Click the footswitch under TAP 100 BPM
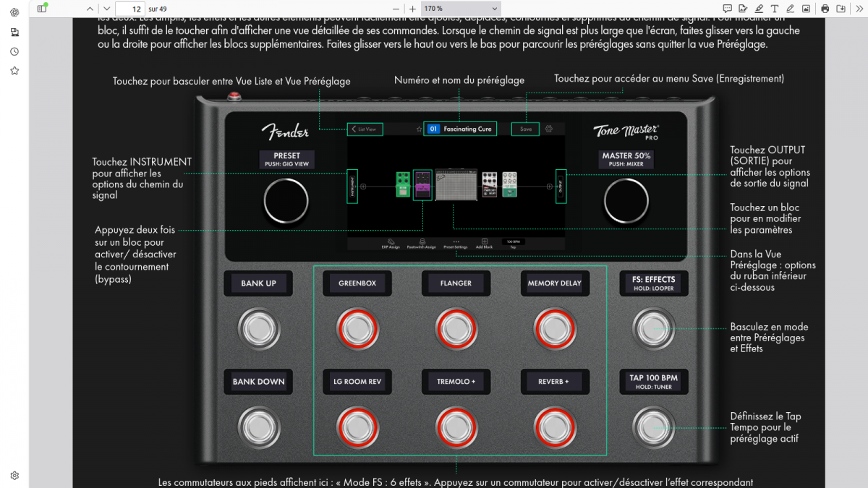Viewport: 868px width, 488px height. 654,427
